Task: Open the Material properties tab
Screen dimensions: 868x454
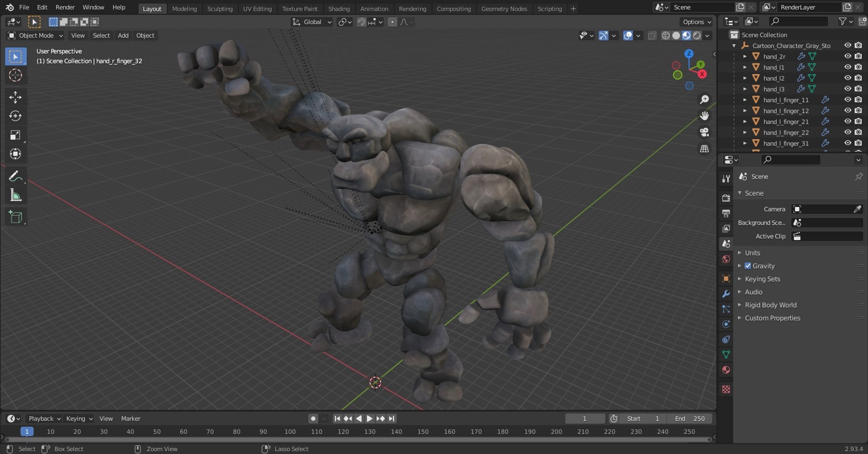Action: [x=726, y=370]
